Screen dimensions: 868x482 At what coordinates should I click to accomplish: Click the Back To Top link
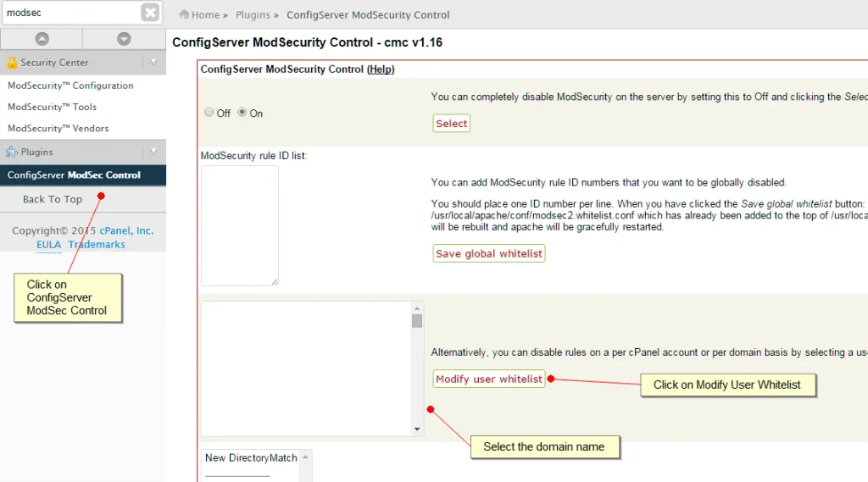point(53,199)
